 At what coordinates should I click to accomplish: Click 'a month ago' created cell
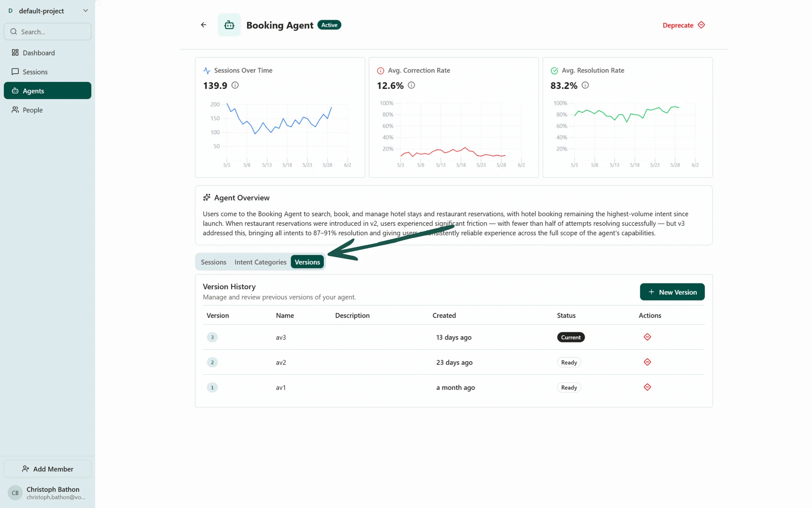[456, 387]
